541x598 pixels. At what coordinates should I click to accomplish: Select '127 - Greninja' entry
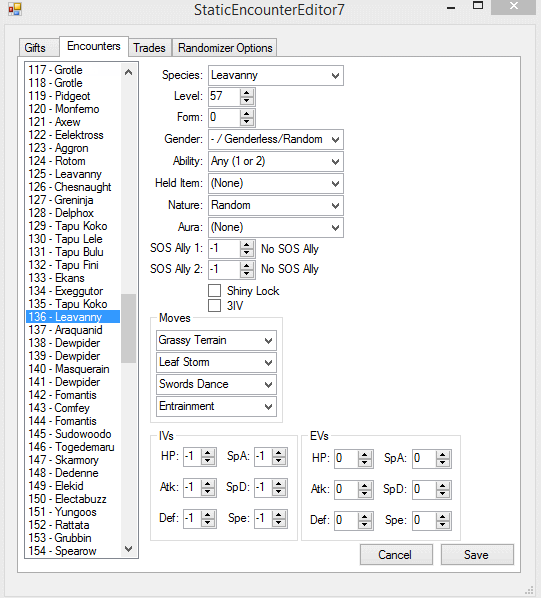[73, 200]
